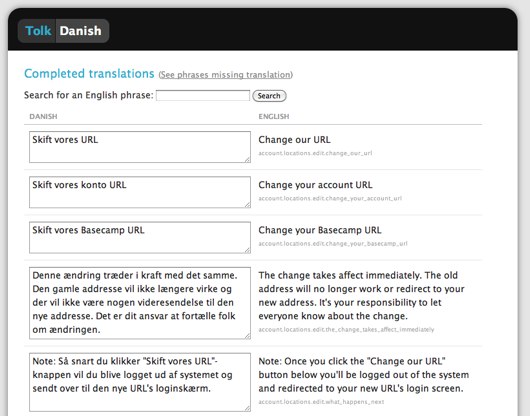This screenshot has width=530, height=416.
Task: Click the 'Completed translations' heading
Action: (89, 73)
